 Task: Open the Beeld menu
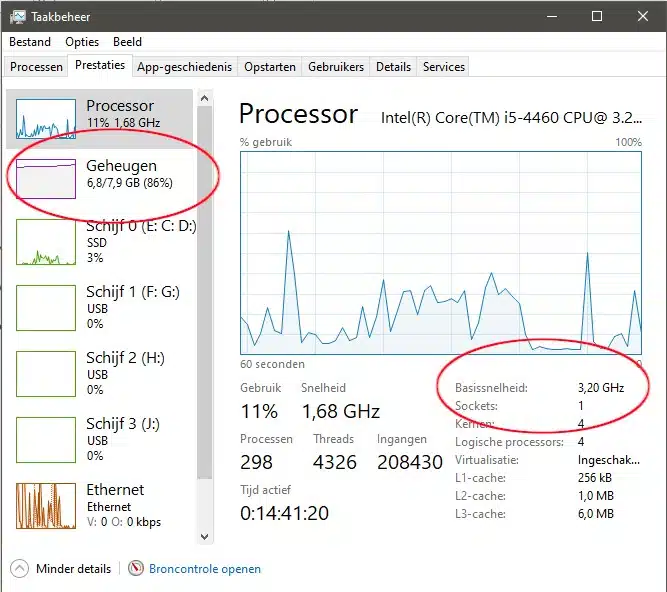pyautogui.click(x=127, y=42)
